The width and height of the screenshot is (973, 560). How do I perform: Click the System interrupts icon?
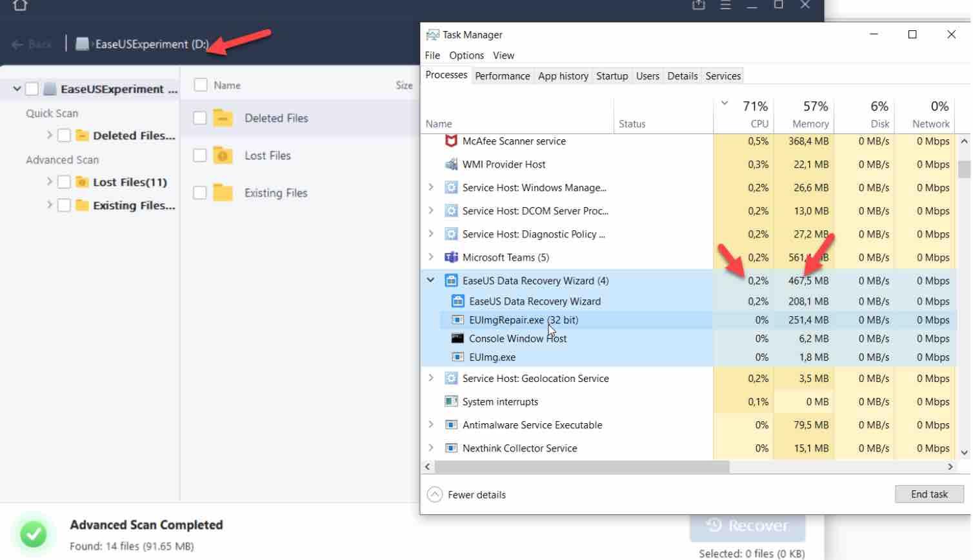click(x=451, y=401)
